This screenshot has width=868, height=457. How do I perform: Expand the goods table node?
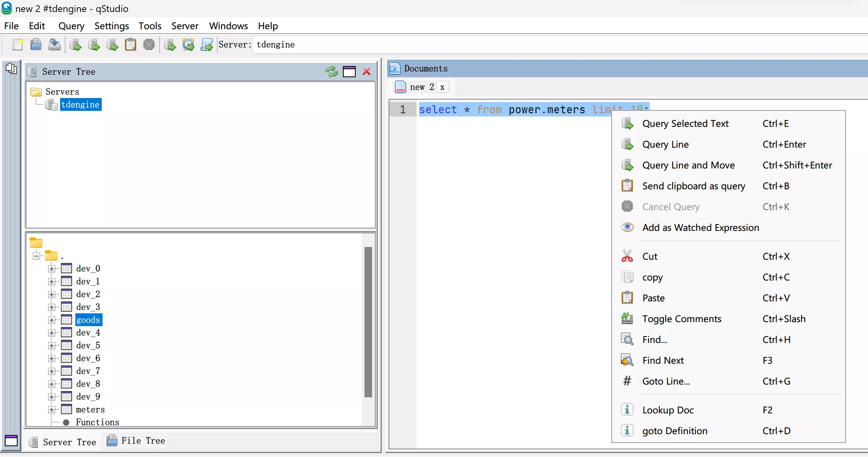(52, 320)
